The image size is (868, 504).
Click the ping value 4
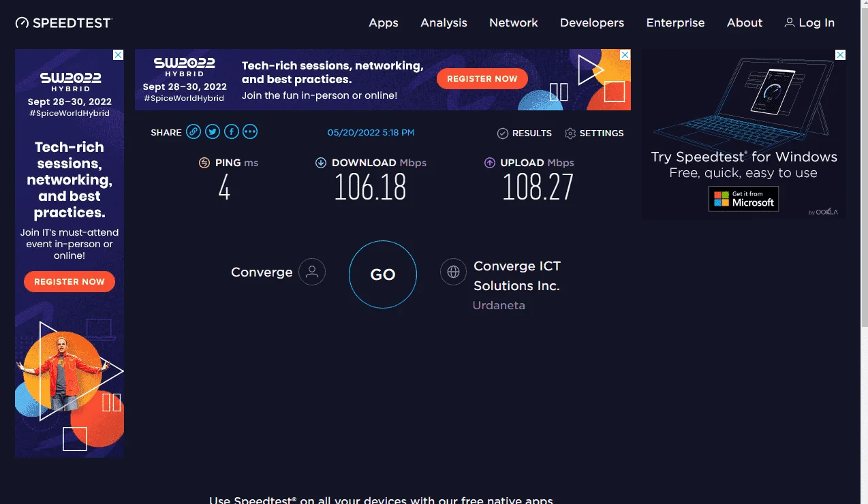click(x=224, y=187)
